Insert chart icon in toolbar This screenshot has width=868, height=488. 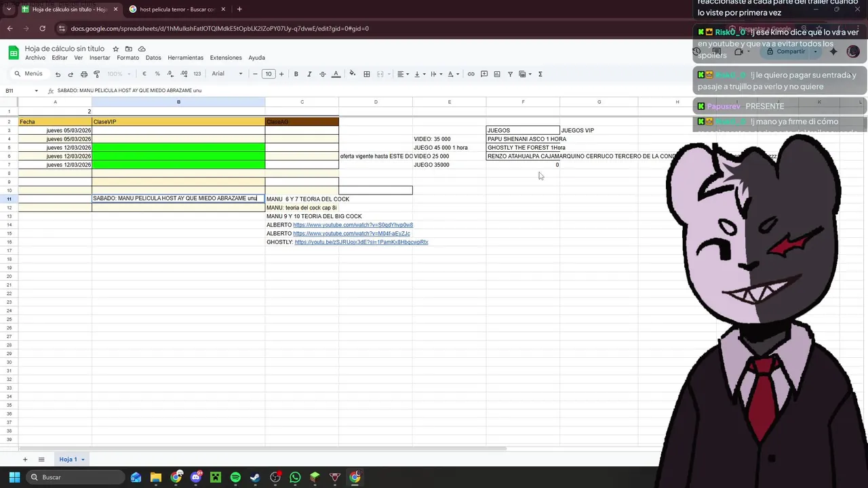[497, 74]
